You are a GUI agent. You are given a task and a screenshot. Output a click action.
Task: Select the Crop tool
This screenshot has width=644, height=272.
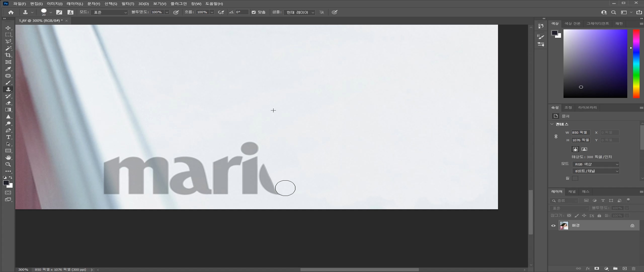tap(8, 55)
